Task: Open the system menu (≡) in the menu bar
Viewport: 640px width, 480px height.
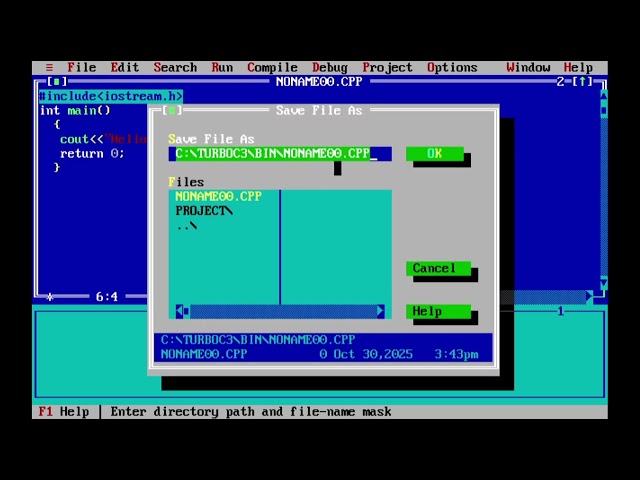Action: tap(49, 67)
